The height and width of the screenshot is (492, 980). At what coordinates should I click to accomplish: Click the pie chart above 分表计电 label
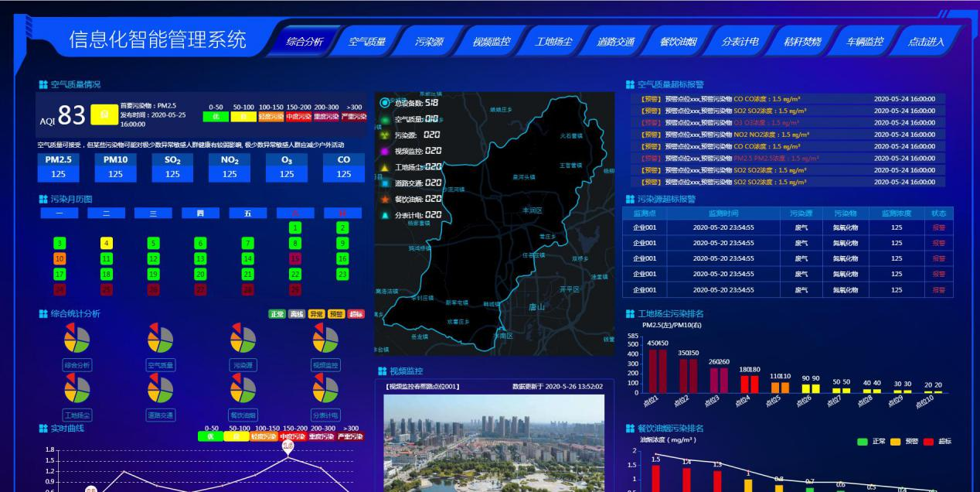coord(325,389)
